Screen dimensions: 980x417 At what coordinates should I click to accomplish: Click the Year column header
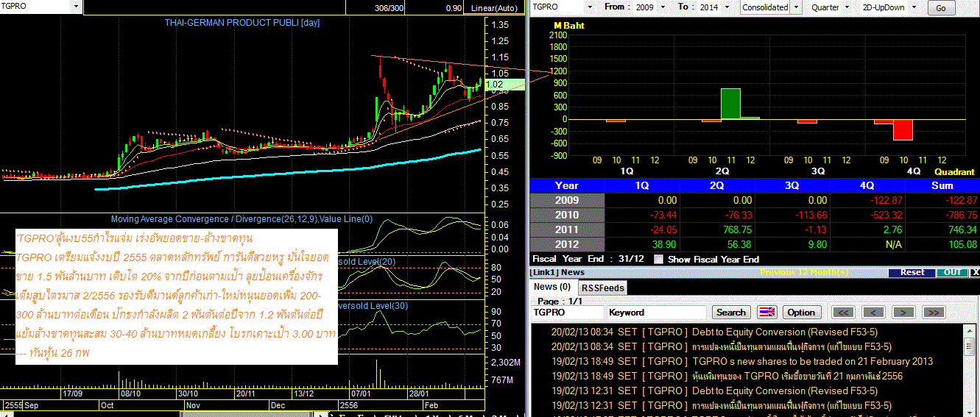(567, 185)
